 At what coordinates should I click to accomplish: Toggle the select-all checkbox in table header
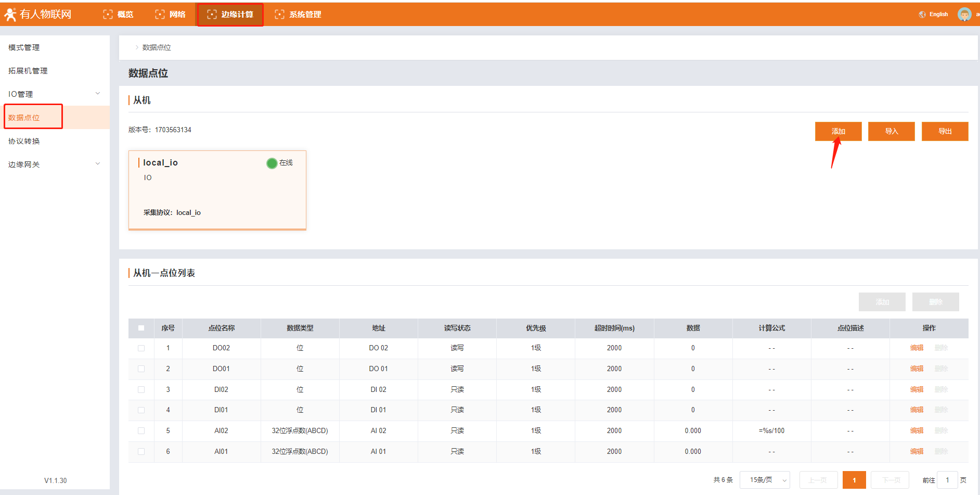coord(141,328)
